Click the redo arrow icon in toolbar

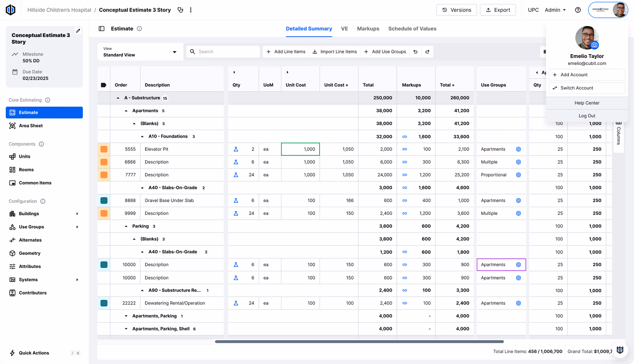[x=427, y=52]
